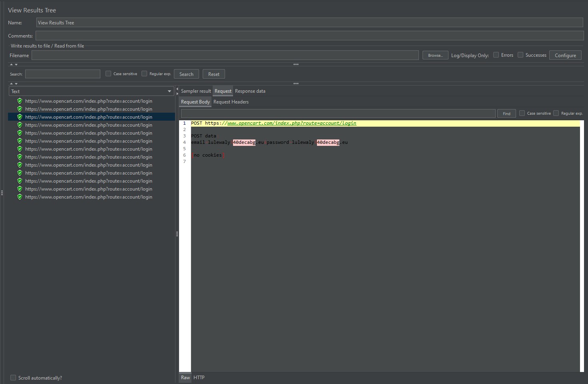This screenshot has height=384, width=588.
Task: Switch to the Response data tab
Action: click(250, 91)
